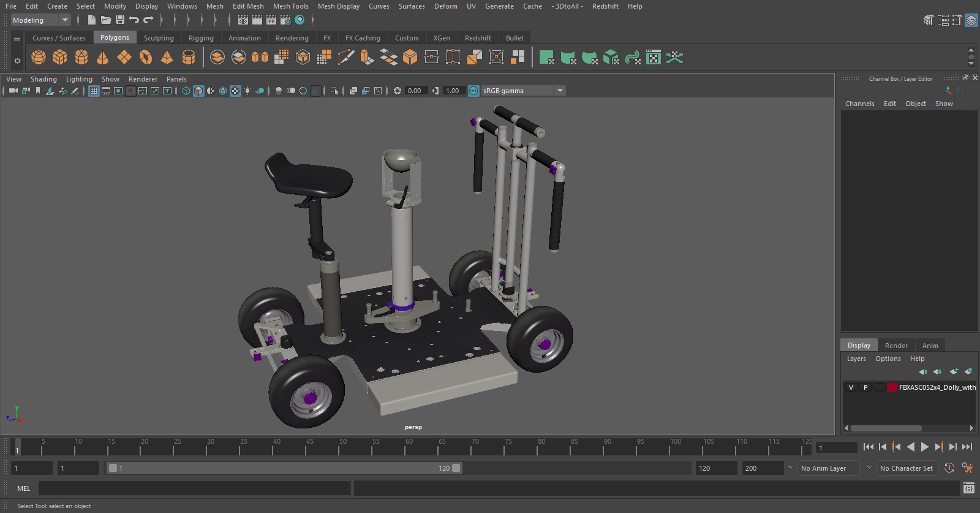Toggle view transform sRGB button
Screen dimensions: 980x513
coord(473,91)
